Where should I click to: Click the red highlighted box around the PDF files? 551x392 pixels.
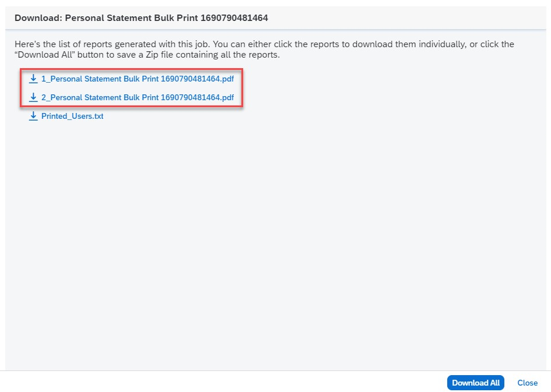point(131,88)
